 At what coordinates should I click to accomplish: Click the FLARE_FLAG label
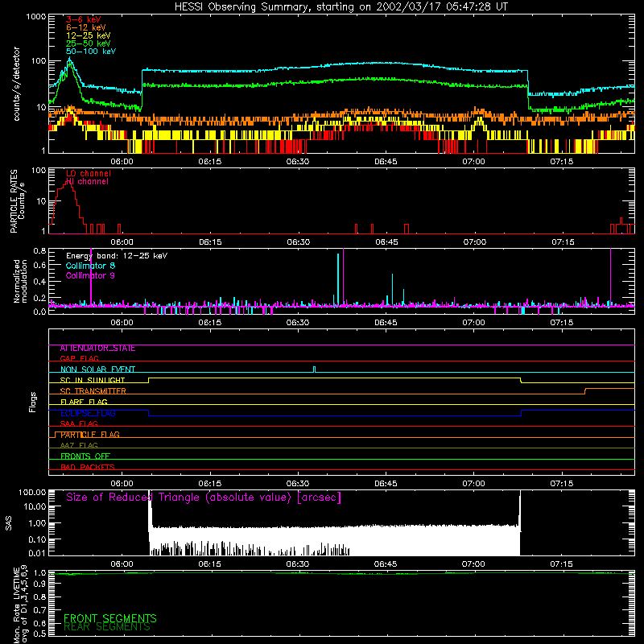(84, 402)
